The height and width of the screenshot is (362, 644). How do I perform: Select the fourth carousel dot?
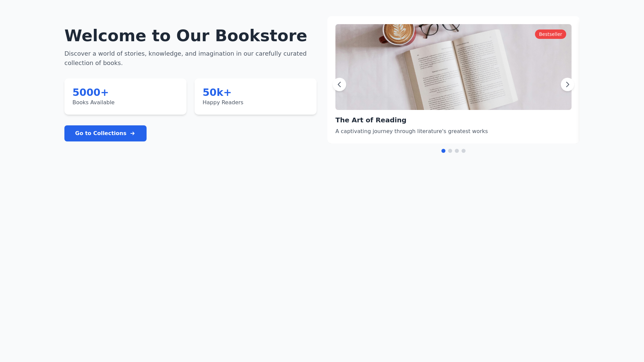tap(464, 151)
